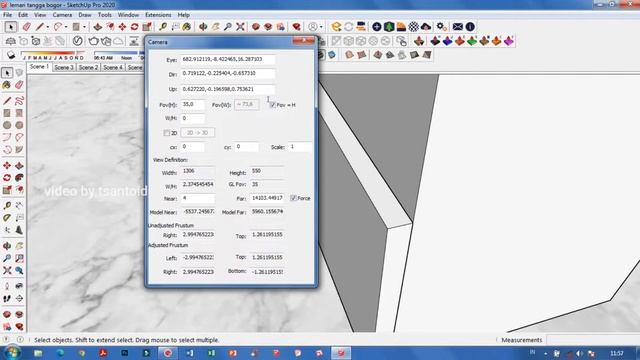
Task: Switch to the Scene 3 tab
Action: [x=64, y=67]
